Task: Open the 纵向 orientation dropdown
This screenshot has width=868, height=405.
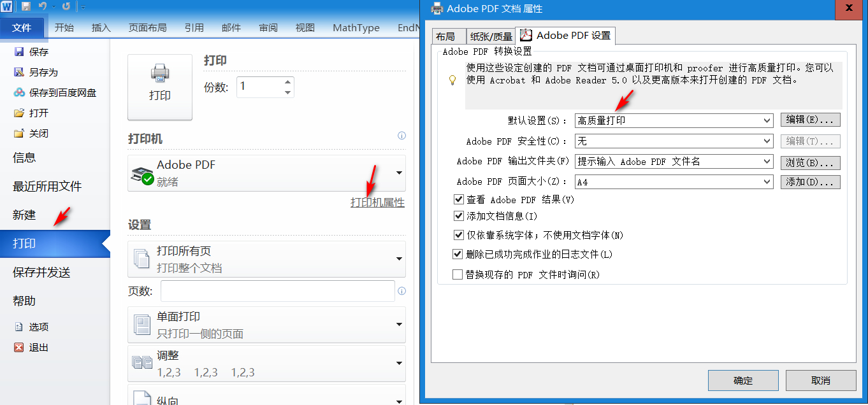Action: (267, 395)
